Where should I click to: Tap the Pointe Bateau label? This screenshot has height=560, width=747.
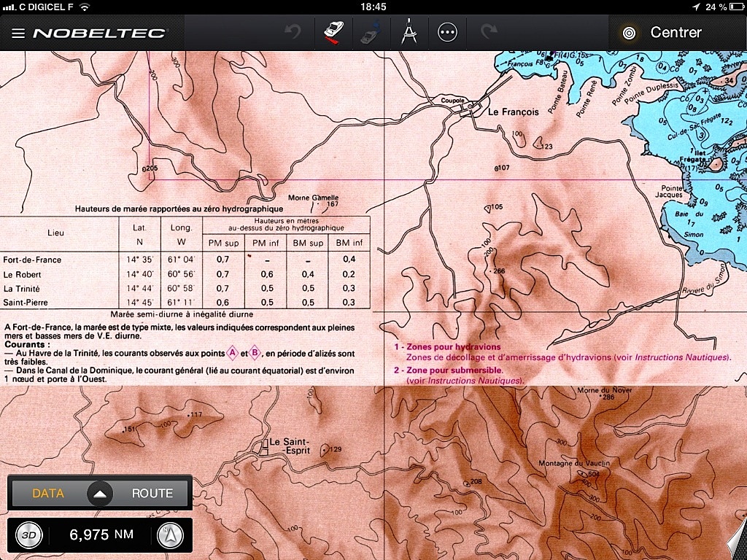[x=558, y=91]
